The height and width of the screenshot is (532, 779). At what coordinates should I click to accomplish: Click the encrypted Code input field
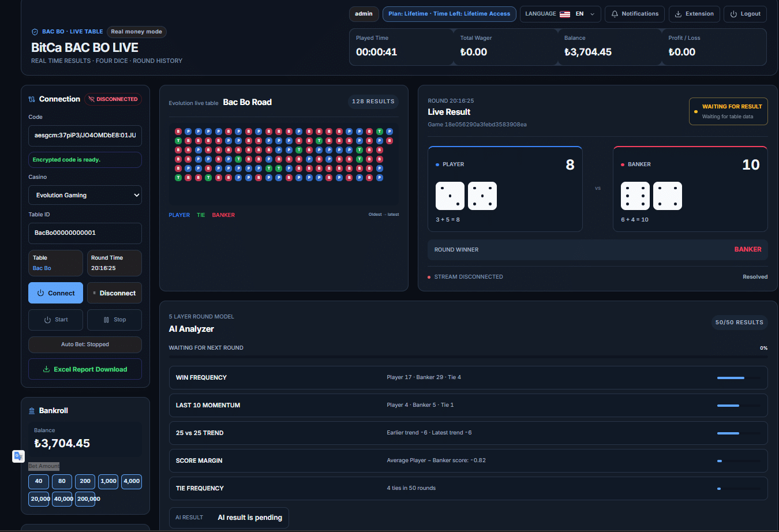(85, 136)
